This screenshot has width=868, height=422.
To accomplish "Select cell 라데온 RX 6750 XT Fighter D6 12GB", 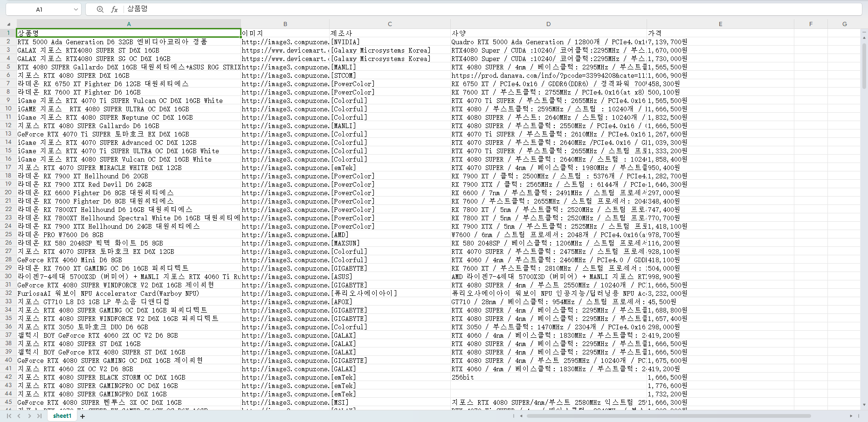I will tap(129, 83).
